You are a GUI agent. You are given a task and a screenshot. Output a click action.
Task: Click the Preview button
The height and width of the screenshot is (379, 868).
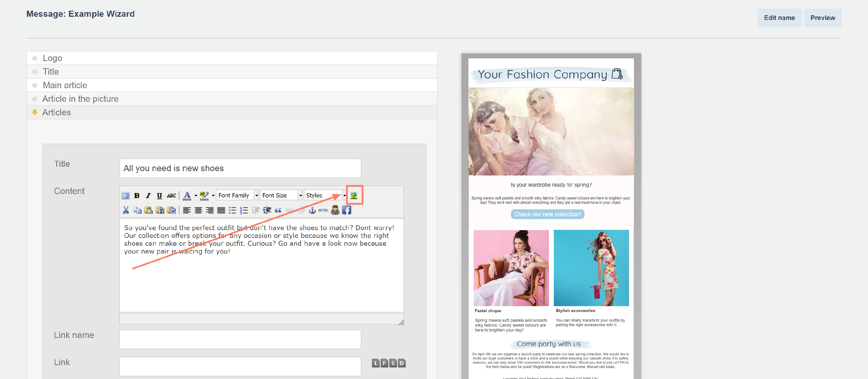(x=823, y=18)
